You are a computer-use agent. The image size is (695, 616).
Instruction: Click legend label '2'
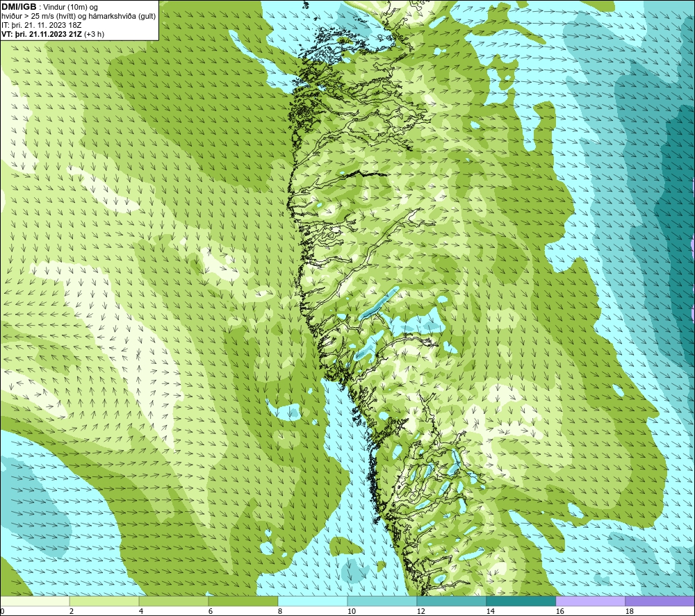[x=72, y=612]
